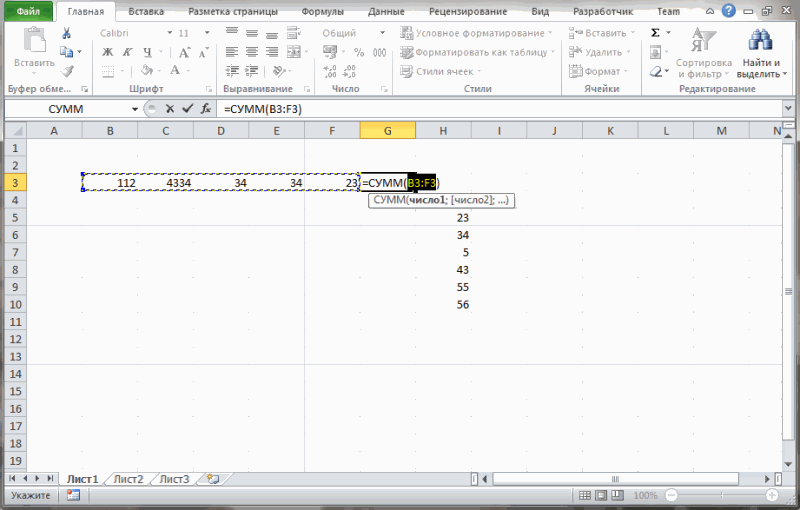
Task: Confirm formula with checkmark button
Action: tap(188, 109)
